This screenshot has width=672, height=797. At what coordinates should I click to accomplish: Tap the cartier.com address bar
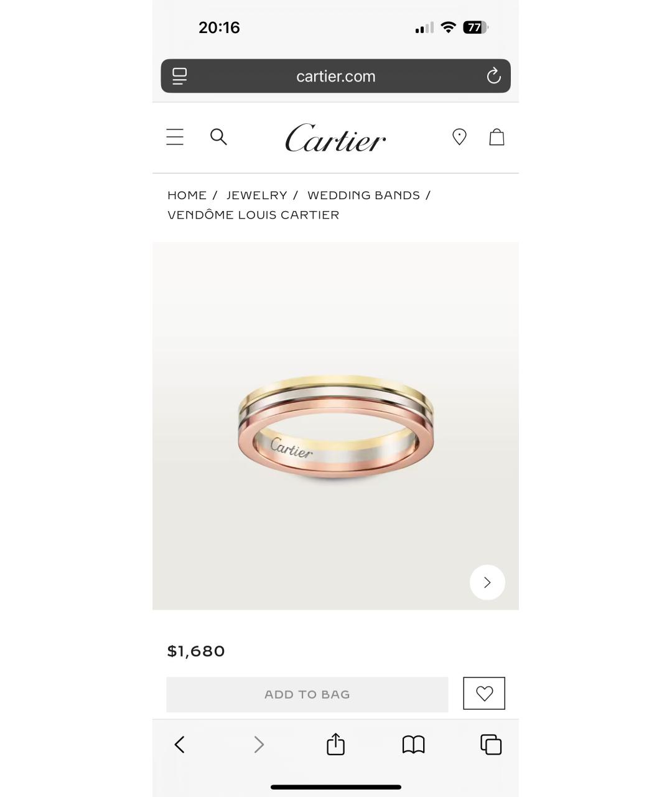335,76
